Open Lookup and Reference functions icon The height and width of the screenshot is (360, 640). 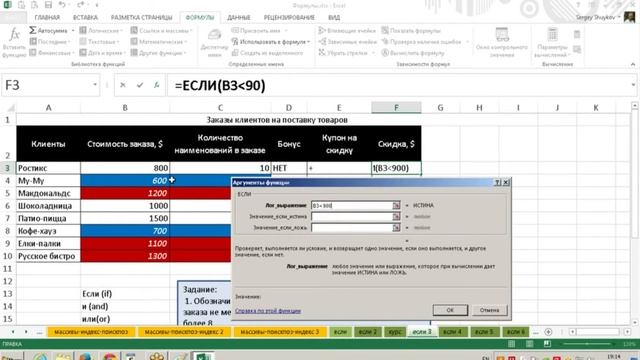tap(134, 31)
